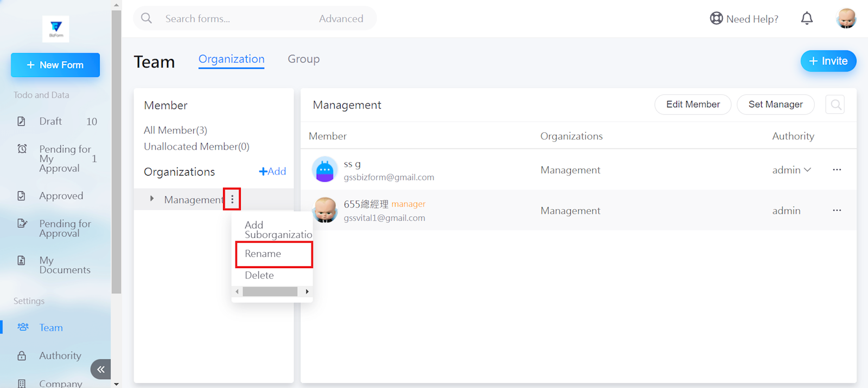Viewport: 868px width, 388px height.
Task: Click the Set Manager button
Action: 775,105
